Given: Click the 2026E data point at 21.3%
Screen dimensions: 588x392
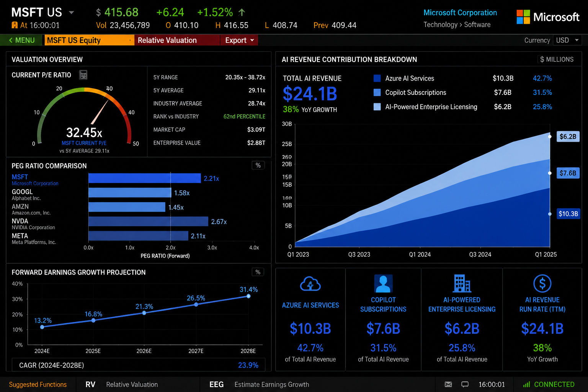Looking at the screenshot, I should tap(144, 313).
